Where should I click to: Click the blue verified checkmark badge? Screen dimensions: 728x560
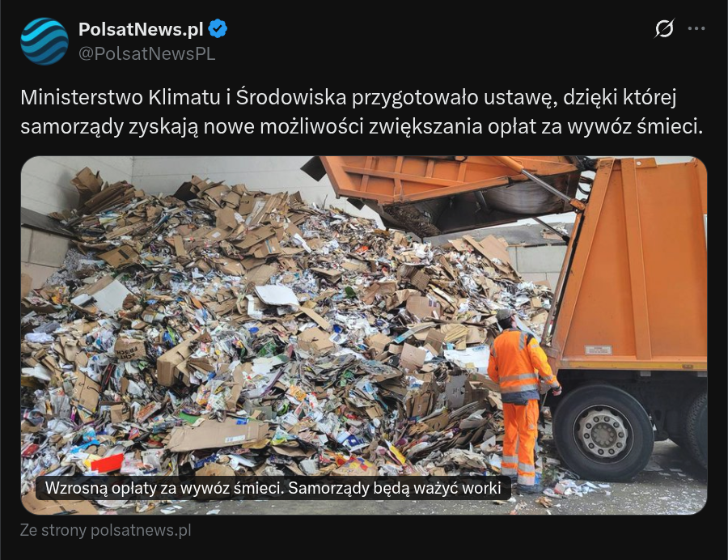[x=218, y=29]
